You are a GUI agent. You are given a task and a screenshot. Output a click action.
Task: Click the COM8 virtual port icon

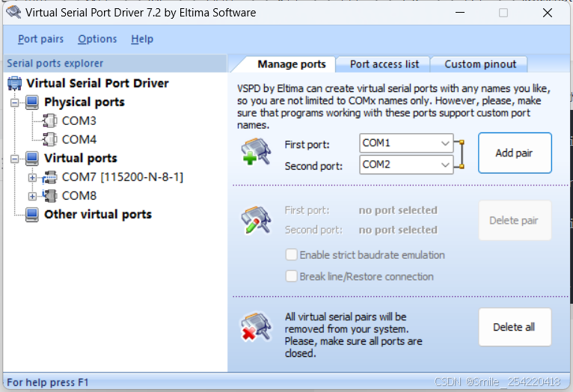point(49,196)
